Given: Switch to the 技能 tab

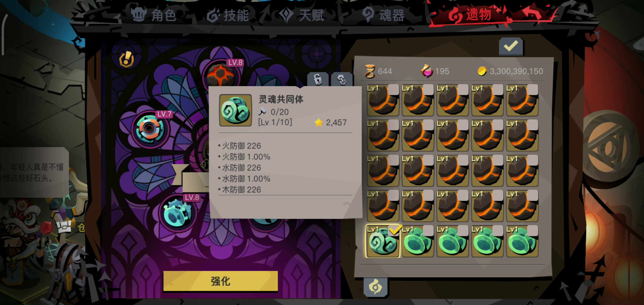Looking at the screenshot, I should click(x=228, y=15).
